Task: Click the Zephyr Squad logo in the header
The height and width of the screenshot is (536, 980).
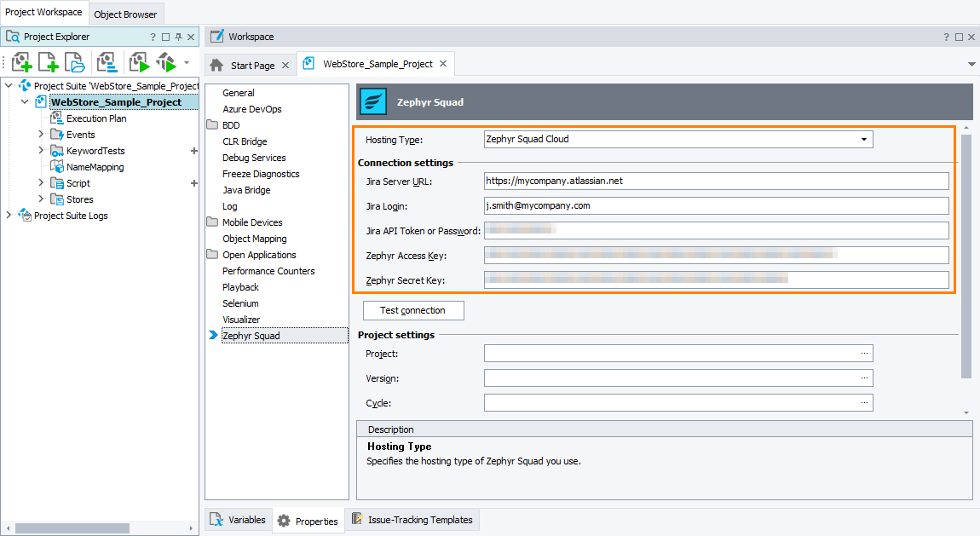Action: 373,101
